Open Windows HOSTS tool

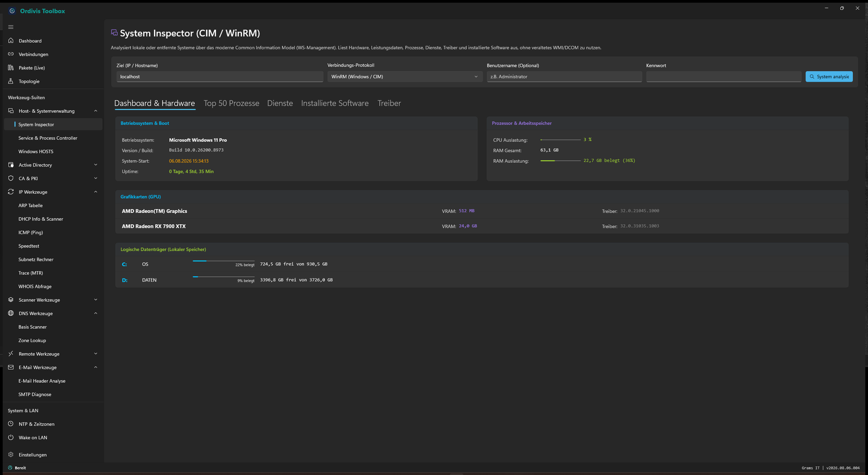[53, 151]
